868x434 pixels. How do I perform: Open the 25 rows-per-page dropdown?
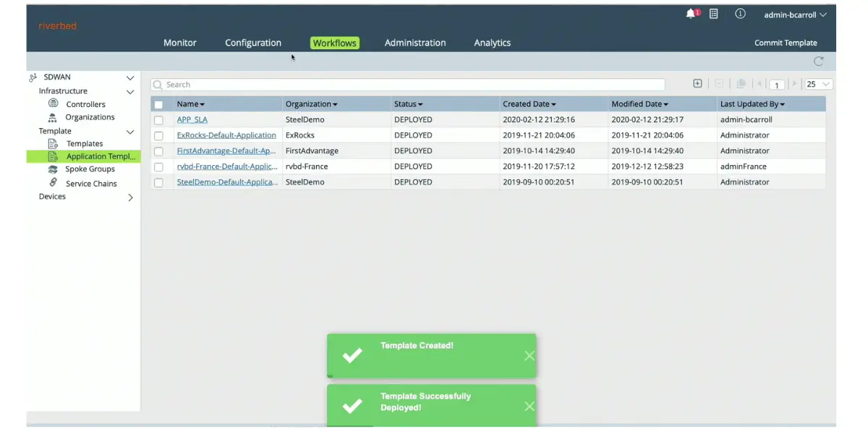(x=819, y=84)
